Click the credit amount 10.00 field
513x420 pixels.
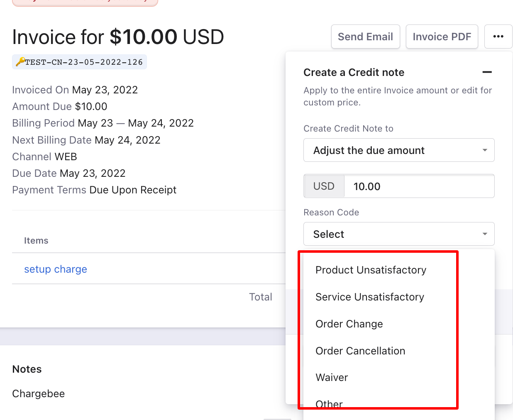418,186
